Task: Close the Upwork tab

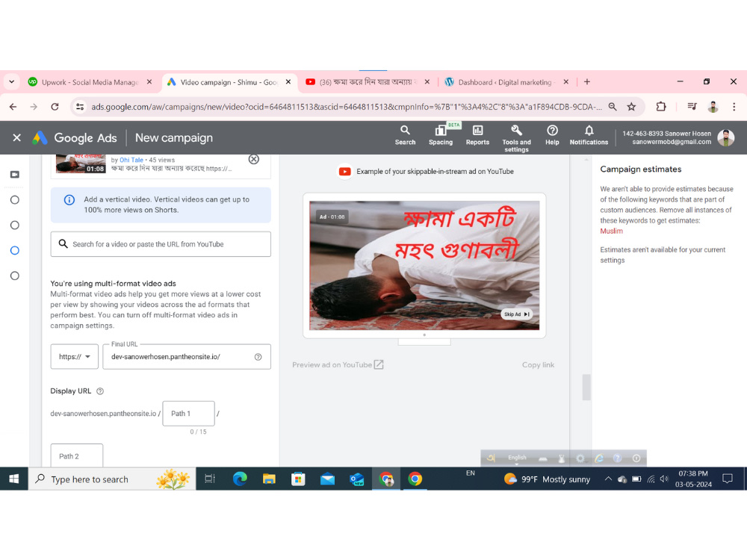Action: [149, 82]
